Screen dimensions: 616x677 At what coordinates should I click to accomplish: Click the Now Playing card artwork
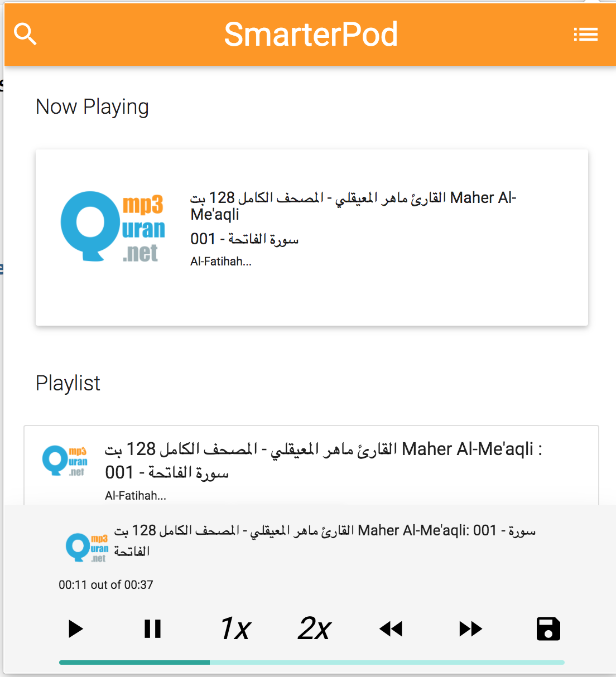click(113, 226)
